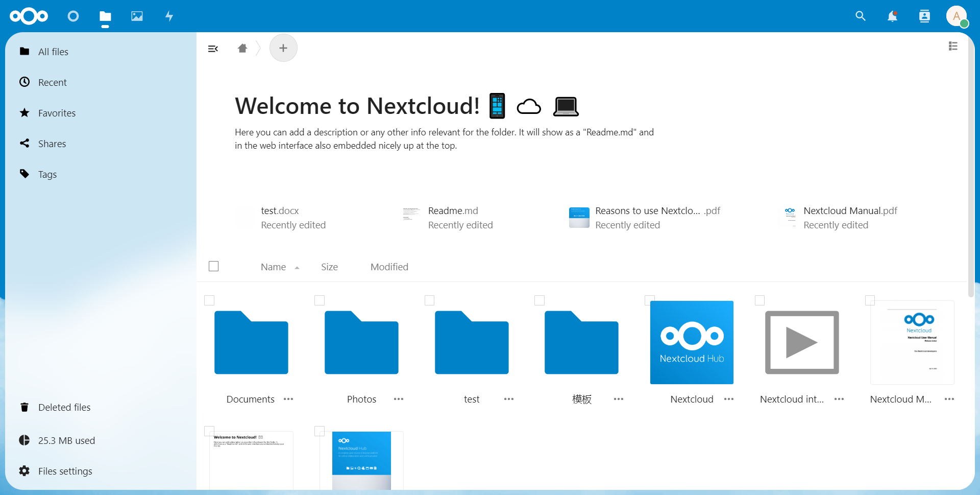980x495 pixels.
Task: Toggle the select all files checkbox
Action: click(x=214, y=266)
